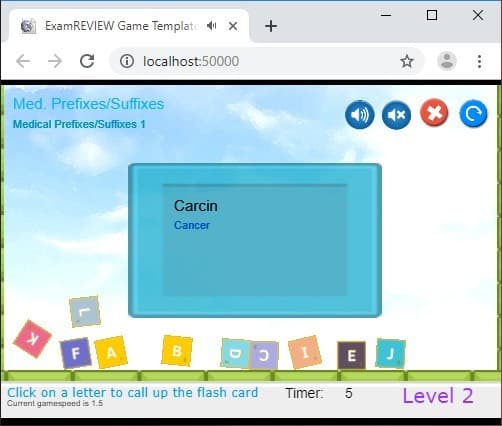The image size is (502, 426).
Task: Close the game with red X icon
Action: click(434, 113)
